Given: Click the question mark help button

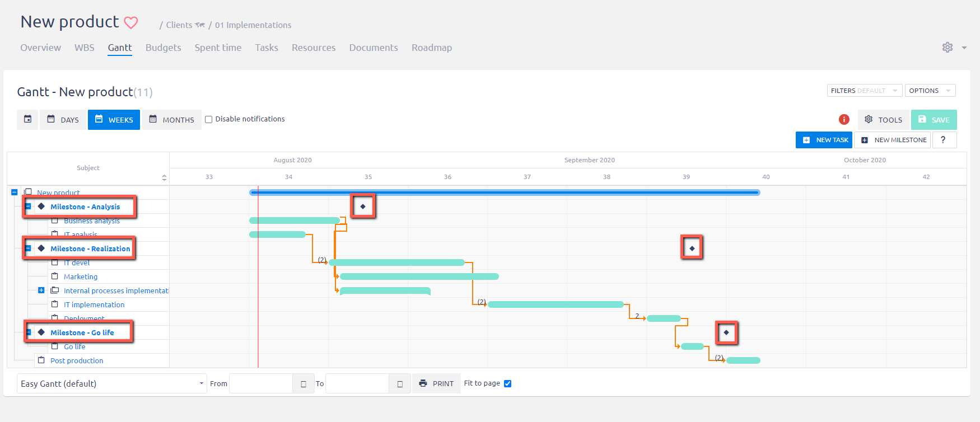Looking at the screenshot, I should coord(944,140).
